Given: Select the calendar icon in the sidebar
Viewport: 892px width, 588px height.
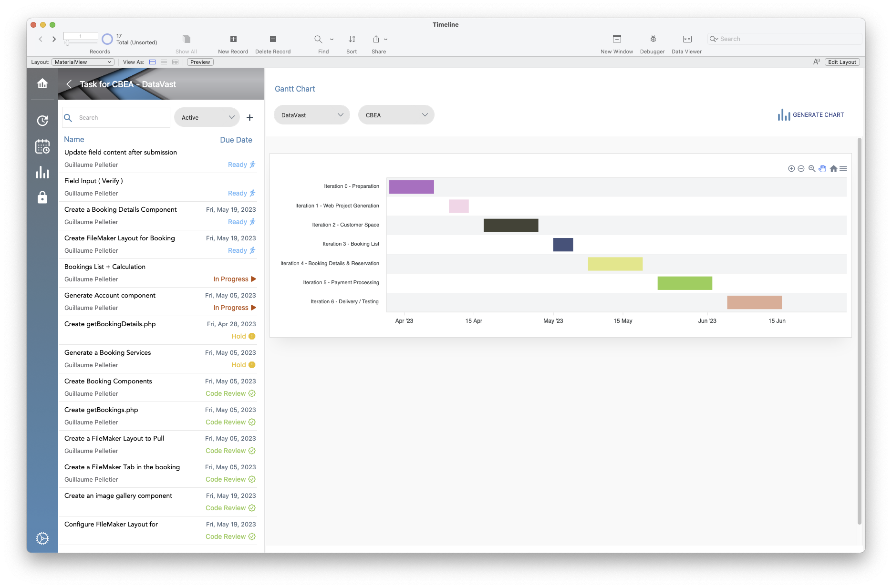Looking at the screenshot, I should 42,147.
